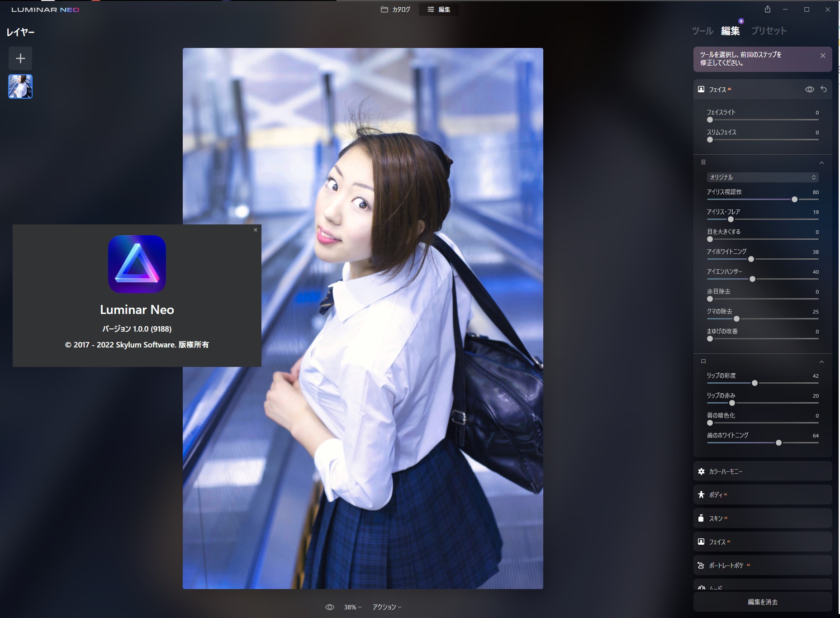Open the スキン tool via its icon
This screenshot has width=840, height=618.
(701, 518)
